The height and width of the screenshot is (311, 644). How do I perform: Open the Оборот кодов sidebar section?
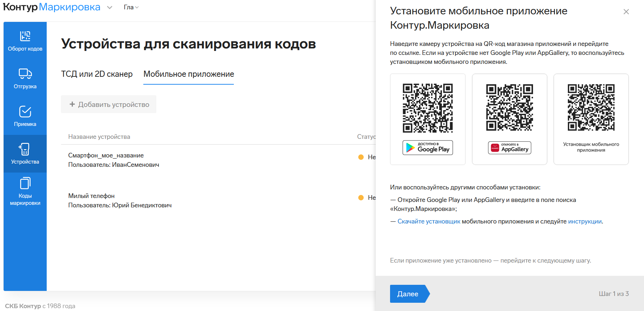tap(25, 41)
